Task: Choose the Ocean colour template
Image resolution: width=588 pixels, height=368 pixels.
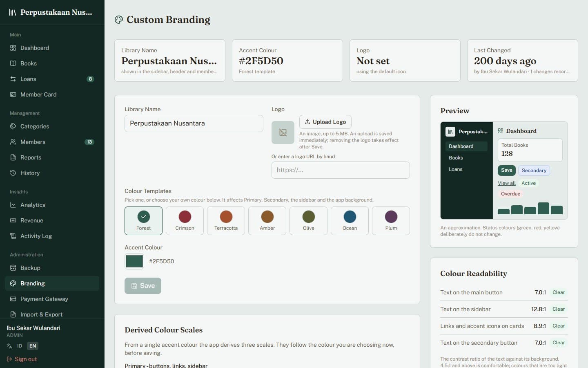Action: (350, 221)
